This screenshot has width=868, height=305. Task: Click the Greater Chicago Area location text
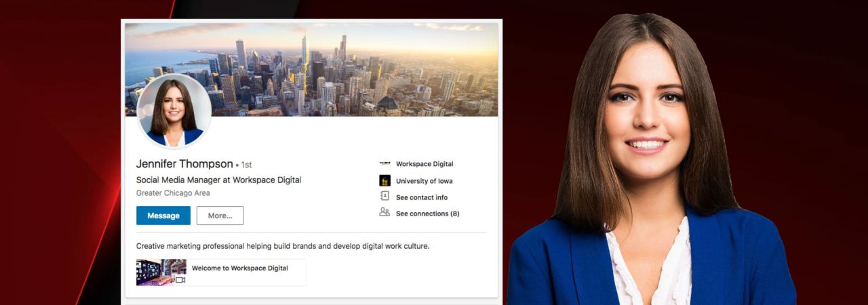click(173, 193)
